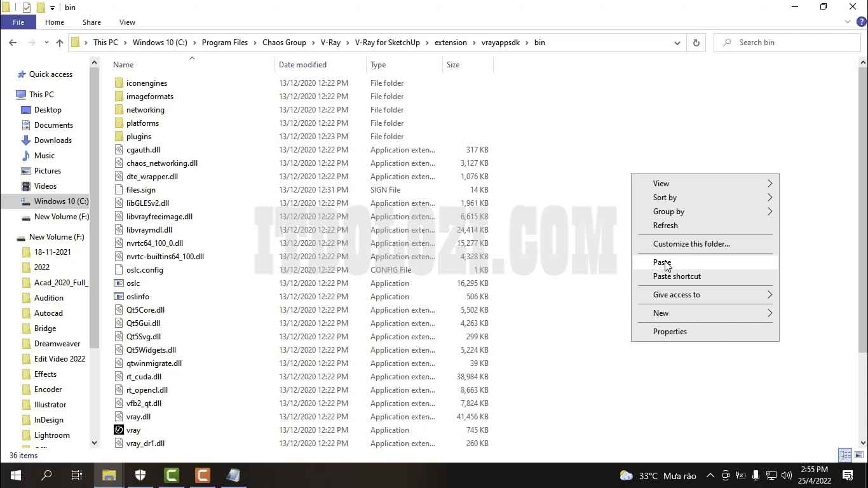Screen dimensions: 868x488
Task: Expand the New submenu in context menu
Action: point(705,313)
